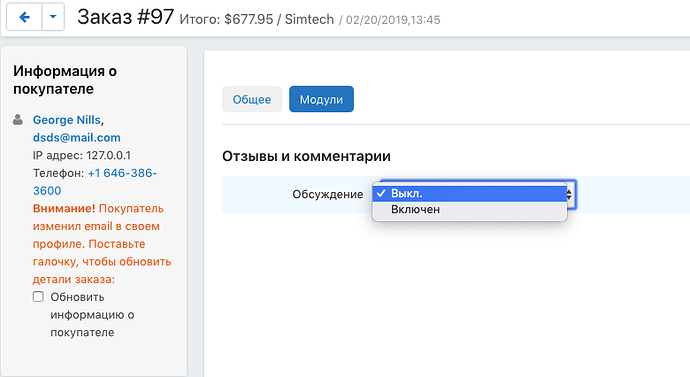Tick the Обновить информацию о покупателе checkbox
Screen dimensions: 690x377
click(x=38, y=296)
